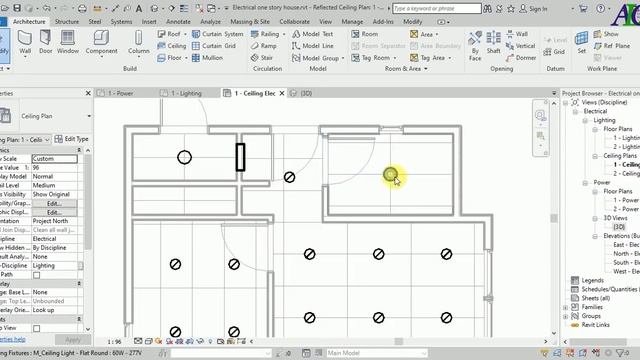Screen dimensions: 640x360
Task: Click the keyword search input field
Action: [x=437, y=8]
